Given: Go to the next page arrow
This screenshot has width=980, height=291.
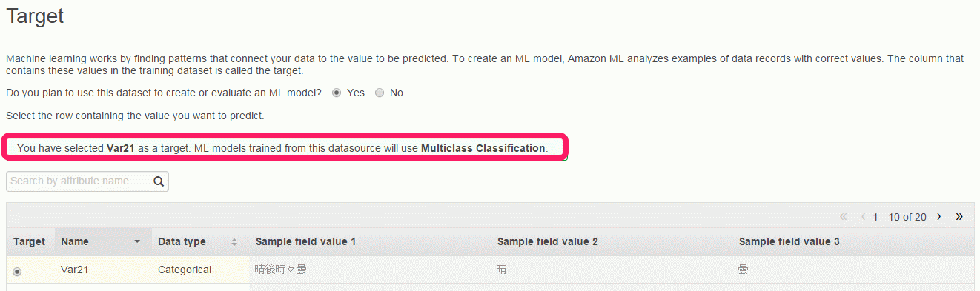Looking at the screenshot, I should [939, 217].
